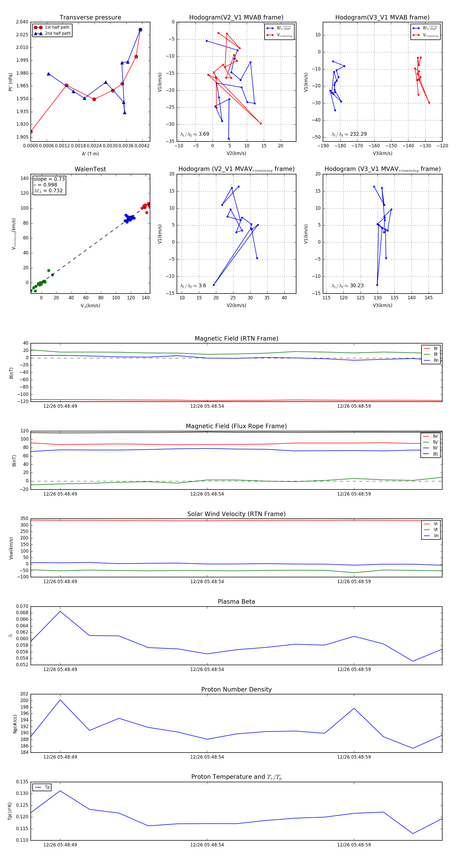Click the B/√μ0ρ legend entry in V3_V1 MVAB hodogram
The image size is (473, 868).
425,28
